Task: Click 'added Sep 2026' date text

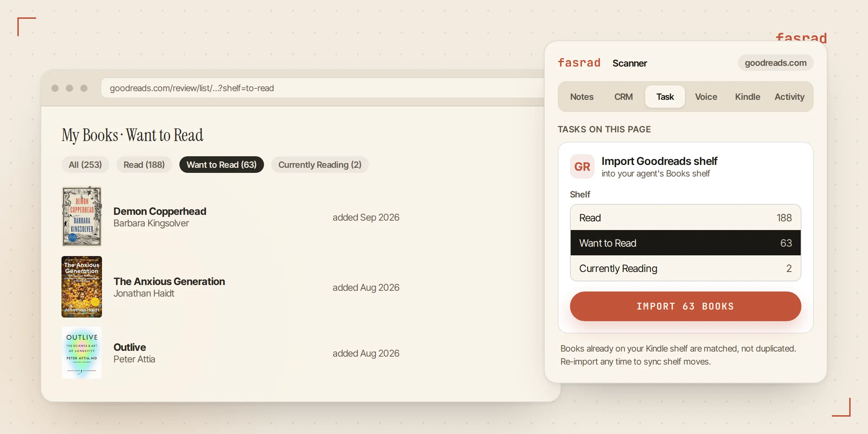Action: point(366,217)
